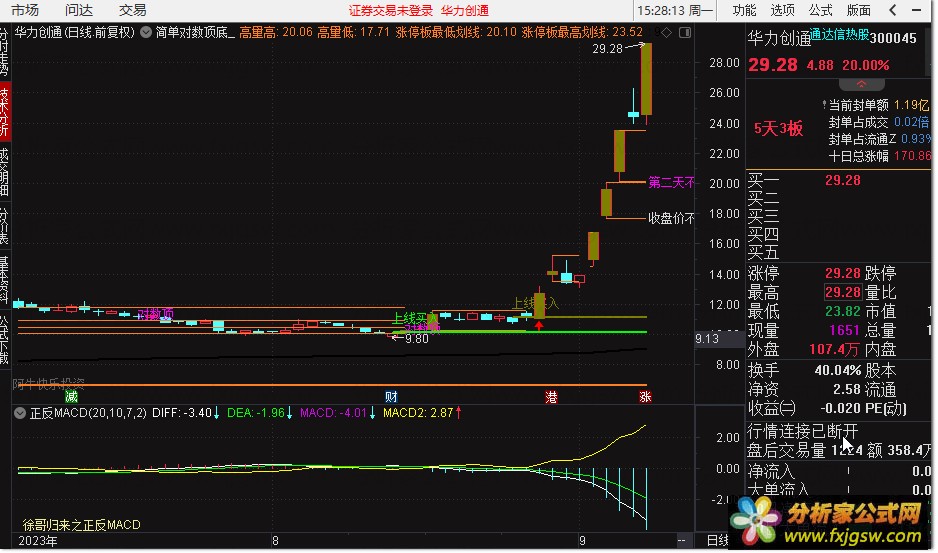Open the 公式 menu

click(x=820, y=10)
